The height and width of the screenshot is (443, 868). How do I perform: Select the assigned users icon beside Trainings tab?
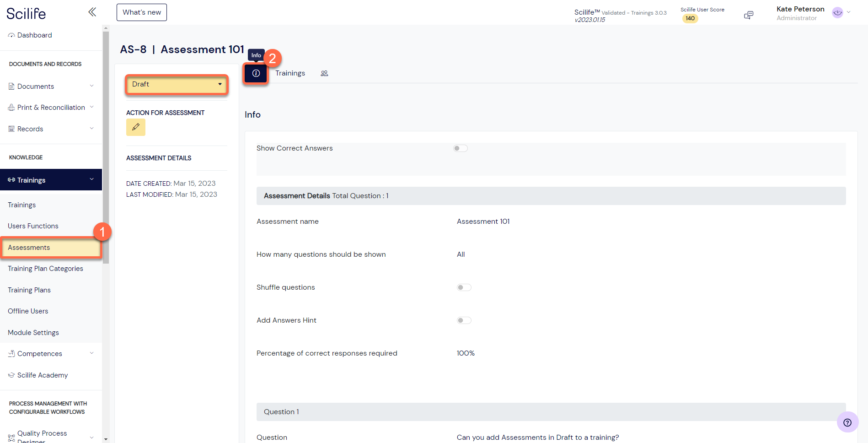point(325,73)
